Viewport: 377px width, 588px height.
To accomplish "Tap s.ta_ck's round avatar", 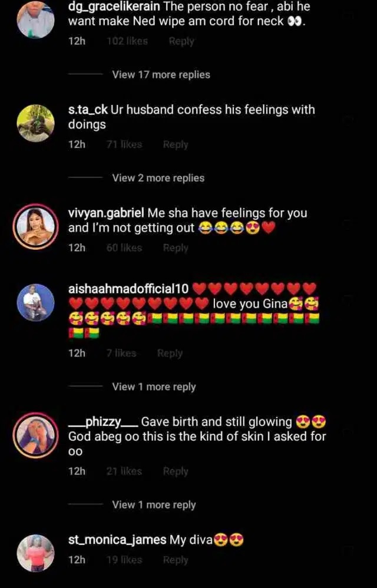I will [35, 123].
